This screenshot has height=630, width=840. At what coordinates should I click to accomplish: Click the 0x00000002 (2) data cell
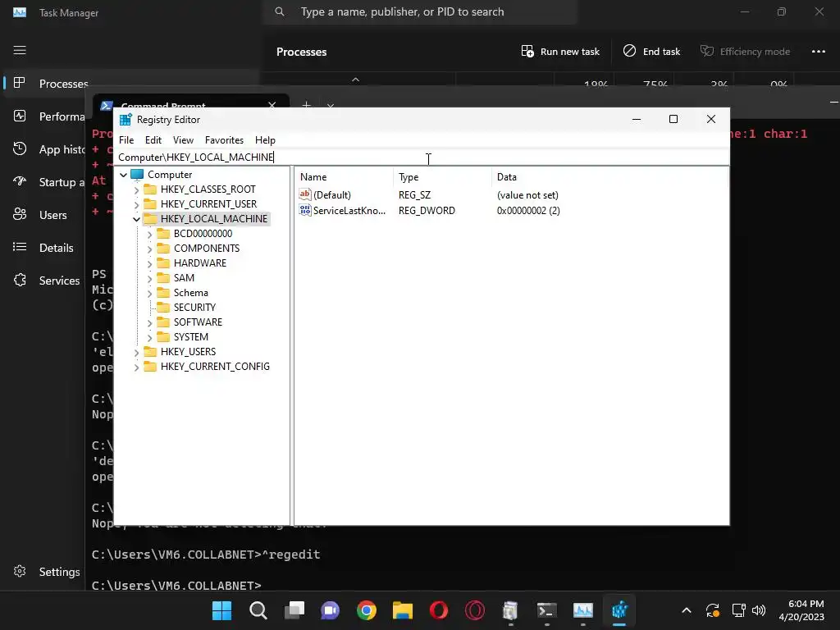(528, 211)
